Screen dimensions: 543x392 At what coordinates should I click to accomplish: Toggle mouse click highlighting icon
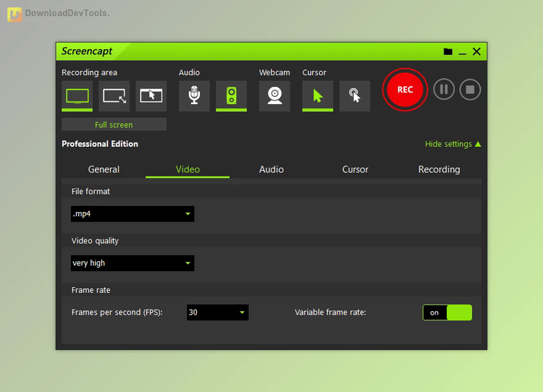tap(355, 96)
